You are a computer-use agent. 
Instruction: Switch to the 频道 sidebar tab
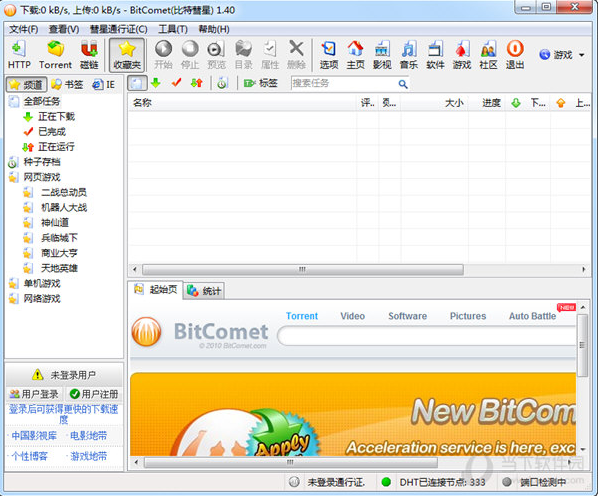pyautogui.click(x=26, y=84)
